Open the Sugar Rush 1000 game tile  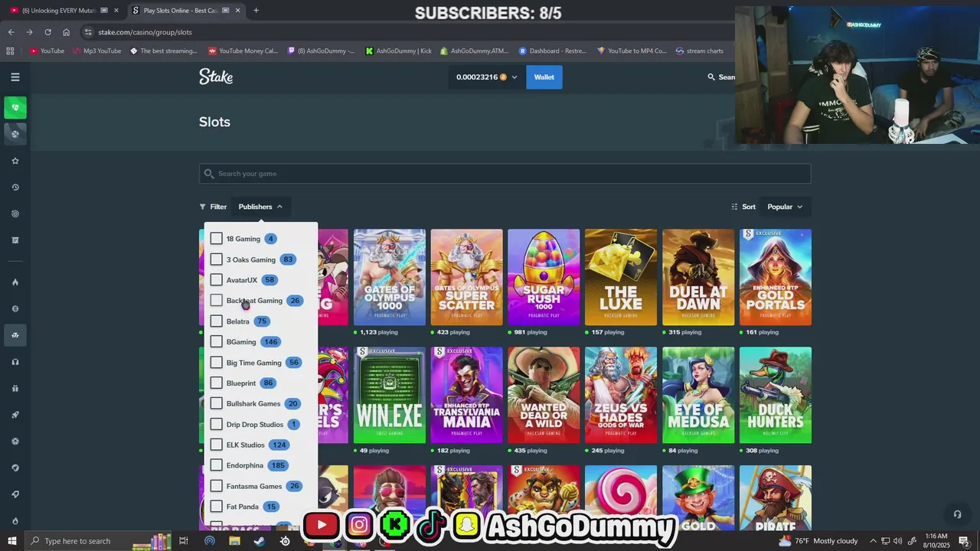[544, 277]
